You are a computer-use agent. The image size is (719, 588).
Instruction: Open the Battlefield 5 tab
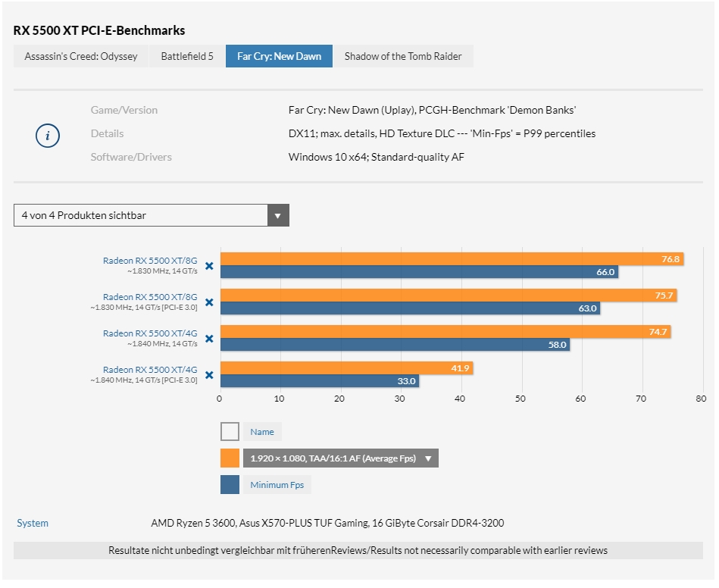[187, 57]
